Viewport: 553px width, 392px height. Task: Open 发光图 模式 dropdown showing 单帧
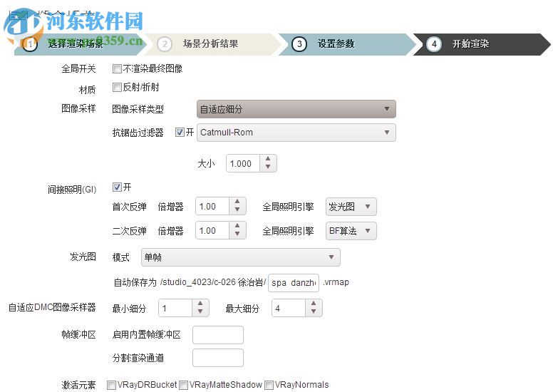241,257
